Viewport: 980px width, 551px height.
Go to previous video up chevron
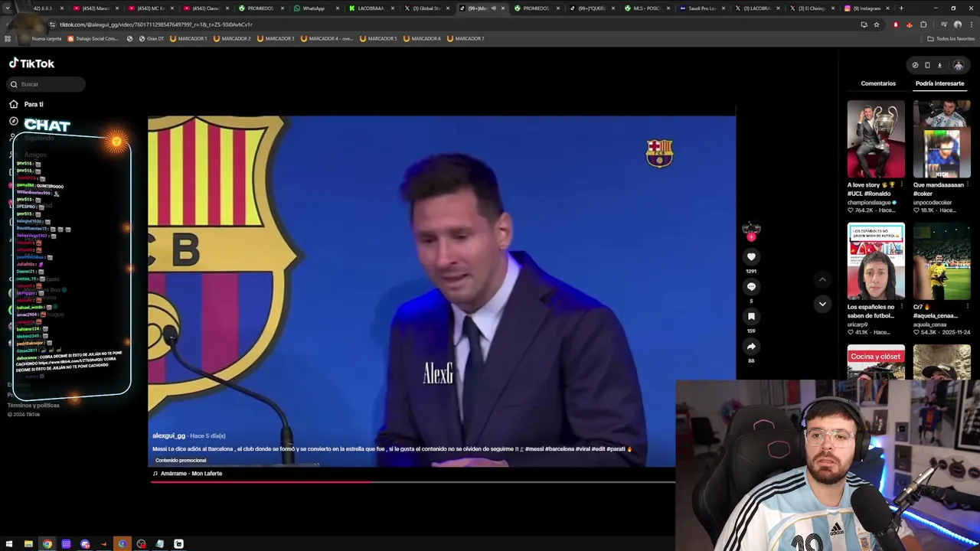click(822, 280)
